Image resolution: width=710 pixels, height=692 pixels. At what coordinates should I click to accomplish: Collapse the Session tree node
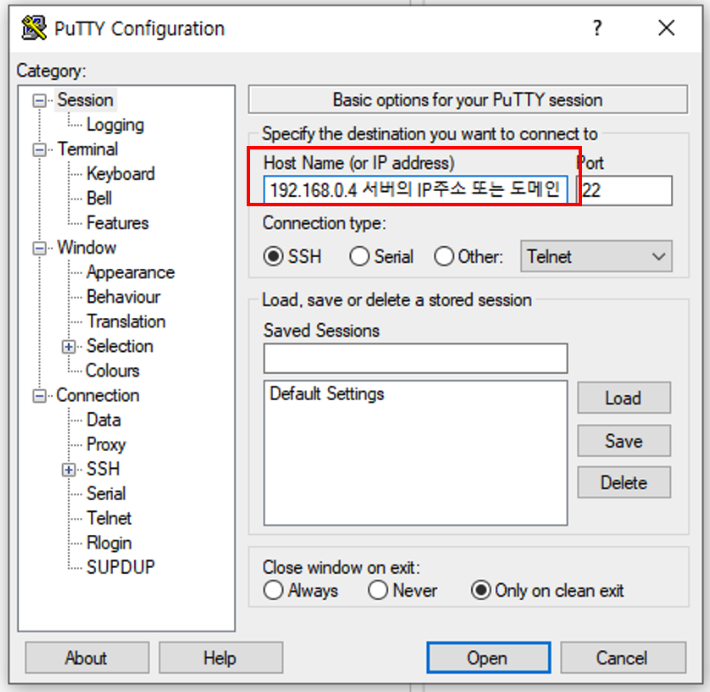click(x=39, y=101)
